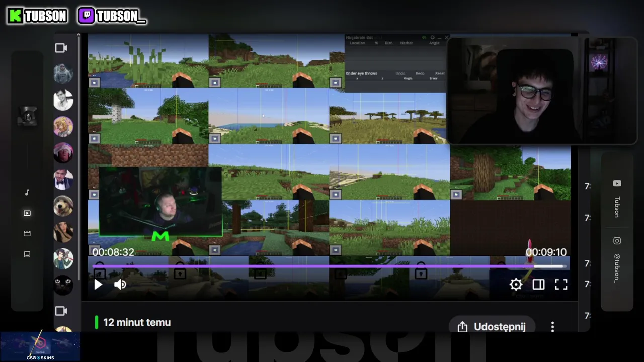This screenshot has height=362, width=644.
Task: Click the CSGO-SKINS banner
Action: 40,346
